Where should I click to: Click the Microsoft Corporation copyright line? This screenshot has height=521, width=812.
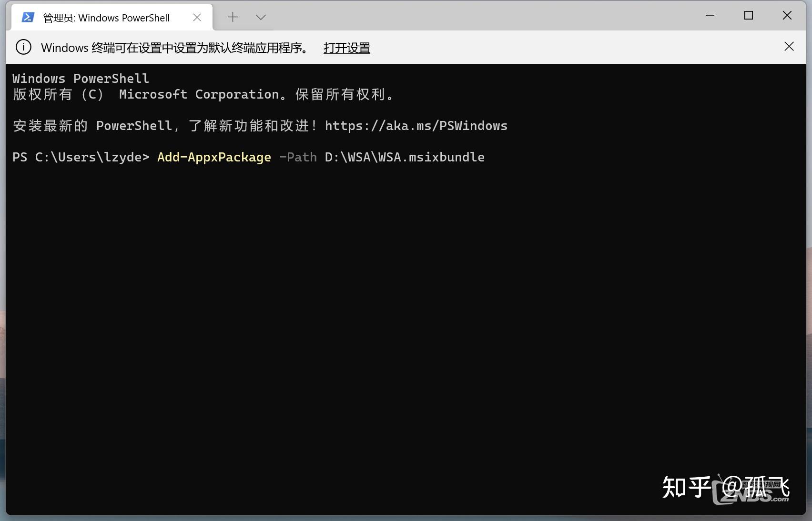tap(203, 94)
